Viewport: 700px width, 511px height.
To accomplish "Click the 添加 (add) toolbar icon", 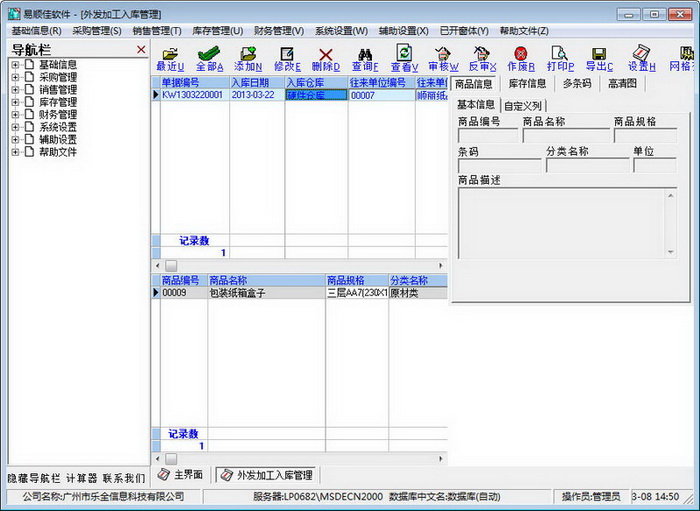I will click(x=248, y=58).
